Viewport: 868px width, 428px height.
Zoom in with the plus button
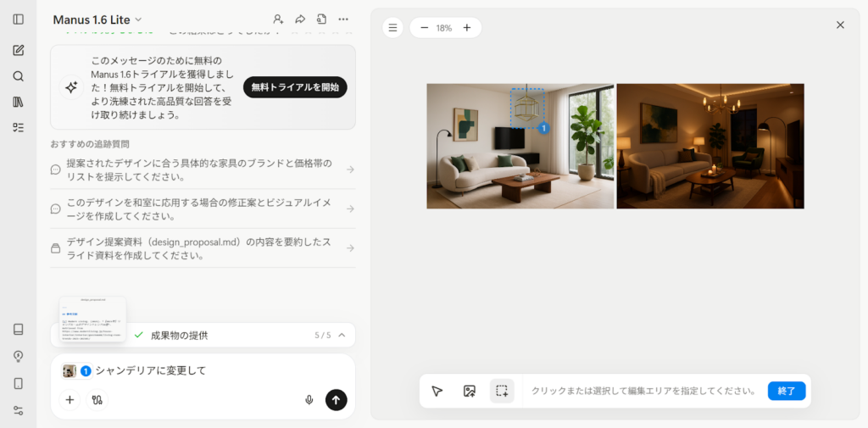(x=467, y=28)
